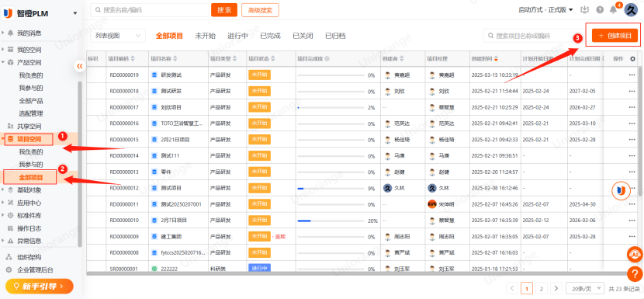Go to page 2 of results
The width and height of the screenshot is (644, 299).
(x=542, y=288)
